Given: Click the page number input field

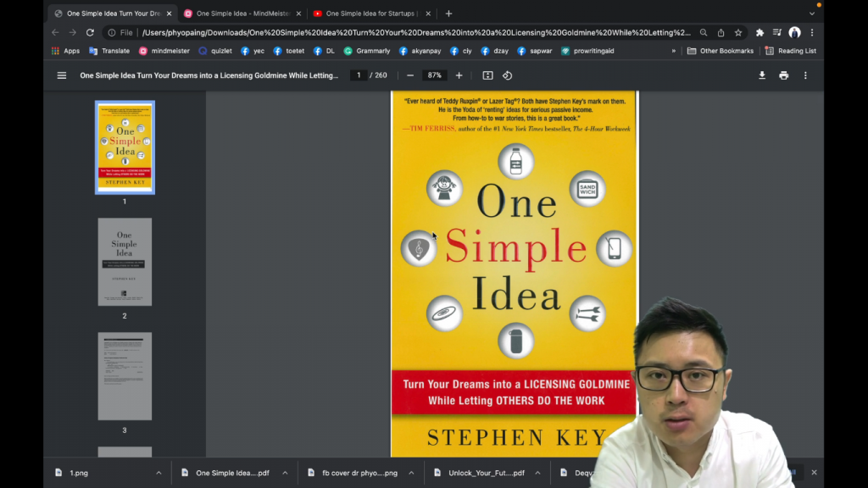Looking at the screenshot, I should (x=359, y=75).
